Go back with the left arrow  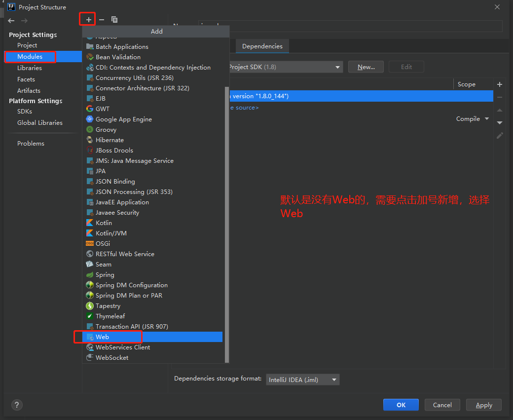pyautogui.click(x=11, y=21)
